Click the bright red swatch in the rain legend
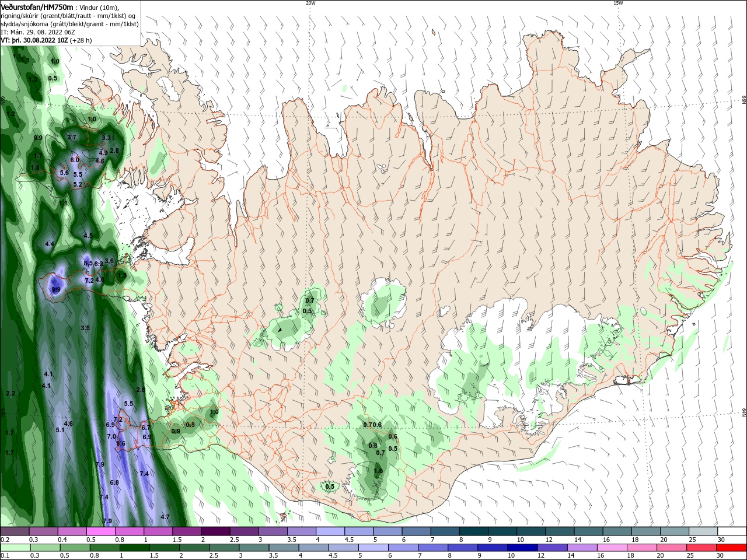The width and height of the screenshot is (747, 560). tap(731, 548)
